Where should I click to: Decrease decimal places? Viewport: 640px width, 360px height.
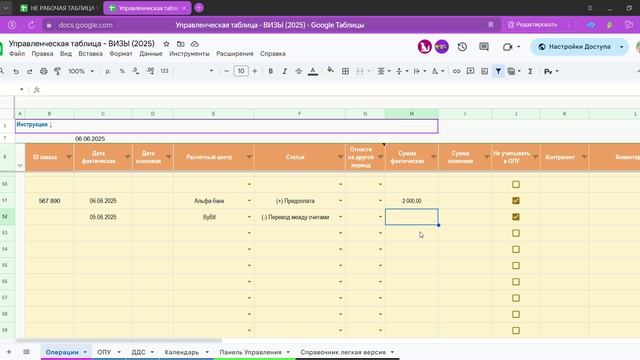point(136,71)
